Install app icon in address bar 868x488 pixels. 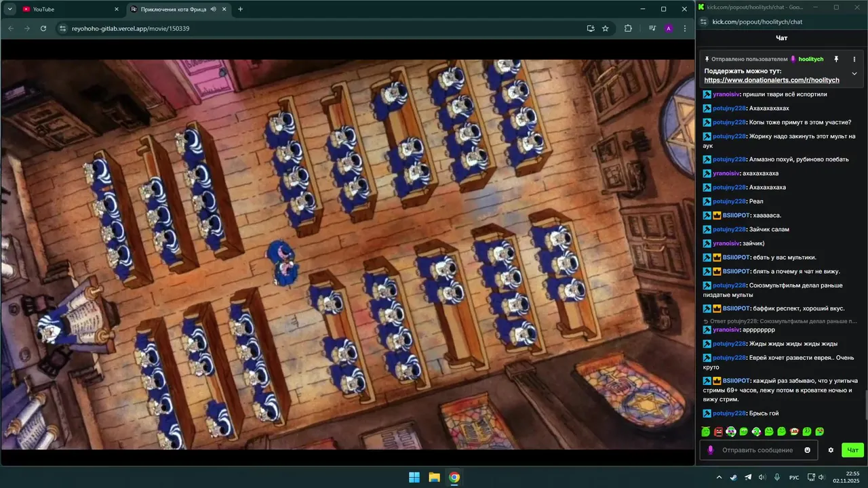591,28
